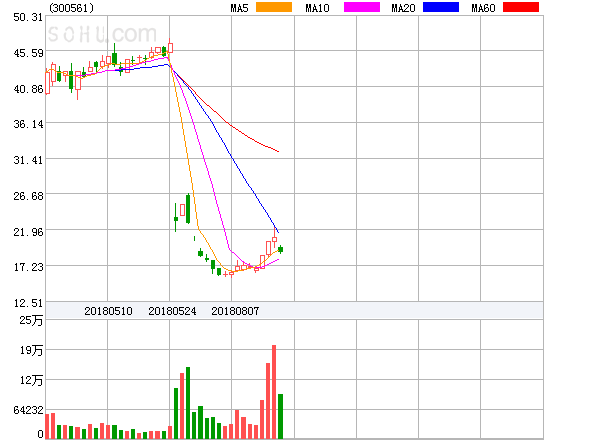Click the orange MA5 legend swatch

(274, 7)
